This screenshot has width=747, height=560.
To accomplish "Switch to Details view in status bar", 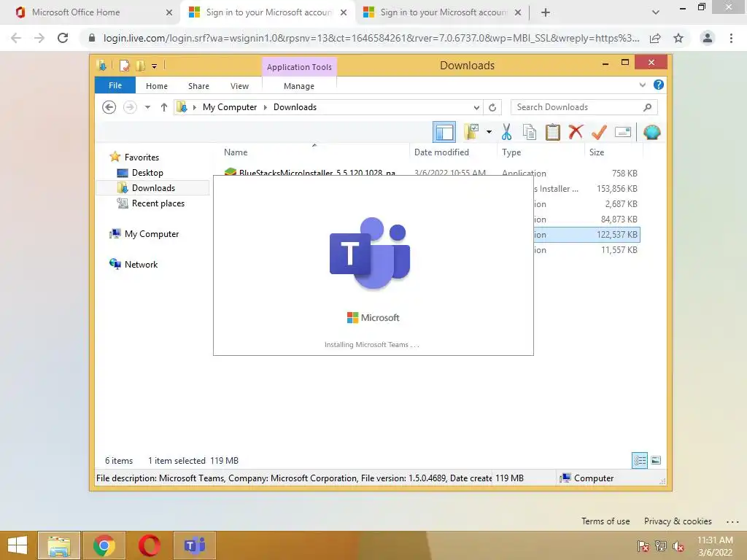I will tap(640, 461).
